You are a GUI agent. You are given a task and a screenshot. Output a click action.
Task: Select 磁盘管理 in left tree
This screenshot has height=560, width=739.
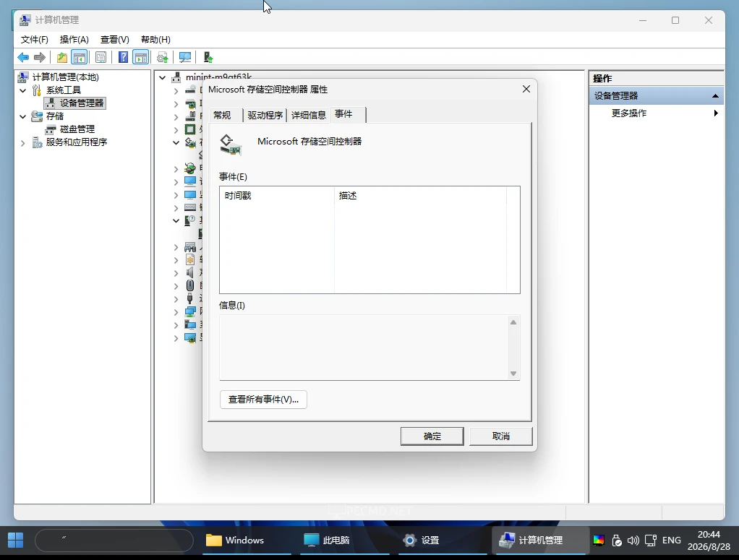(77, 129)
